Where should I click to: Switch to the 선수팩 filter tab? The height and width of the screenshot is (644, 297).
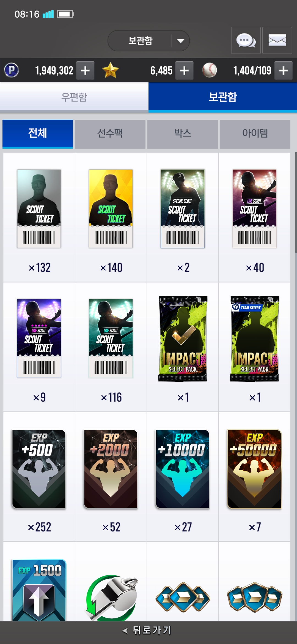click(x=110, y=133)
